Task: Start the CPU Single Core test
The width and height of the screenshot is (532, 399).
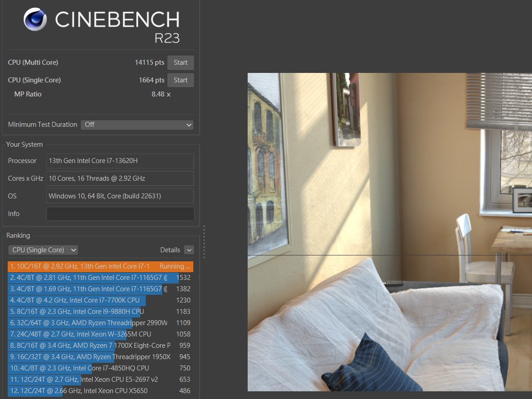Action: coord(181,80)
